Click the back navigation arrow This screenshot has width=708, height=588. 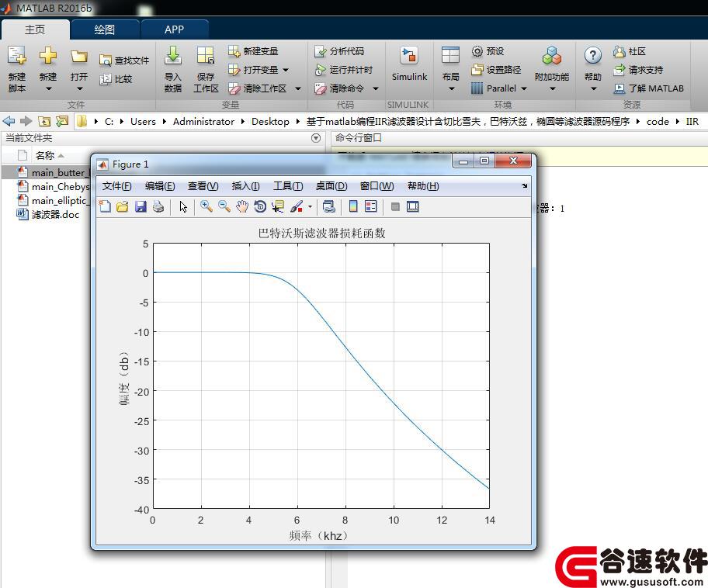(x=9, y=121)
